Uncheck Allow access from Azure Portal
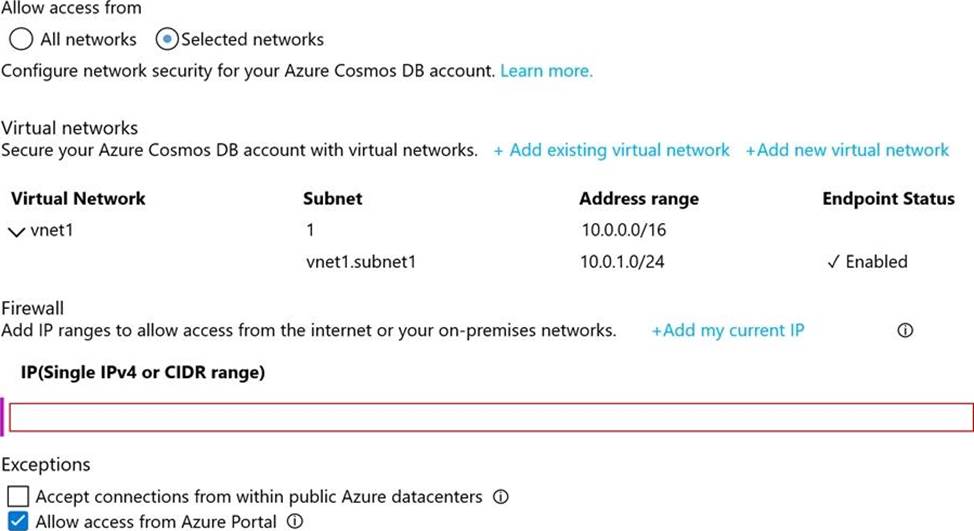The height and width of the screenshot is (531, 974). click(x=18, y=521)
